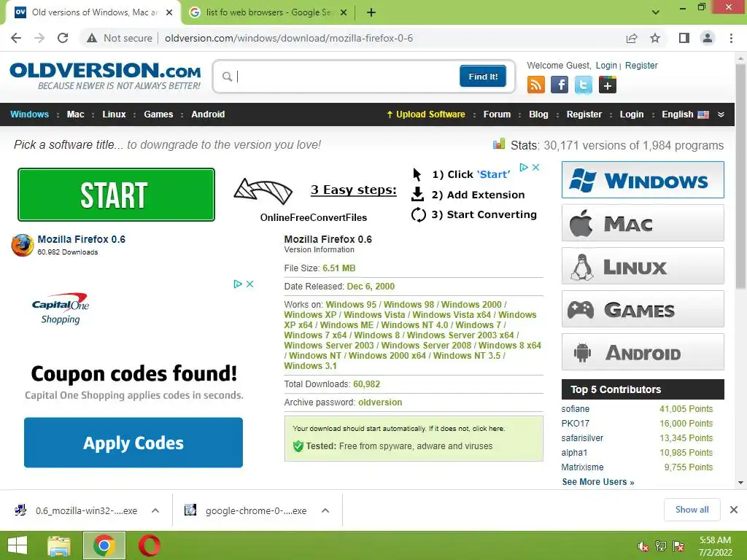Image resolution: width=747 pixels, height=560 pixels.
Task: Open the Forum menu item
Action: (497, 114)
